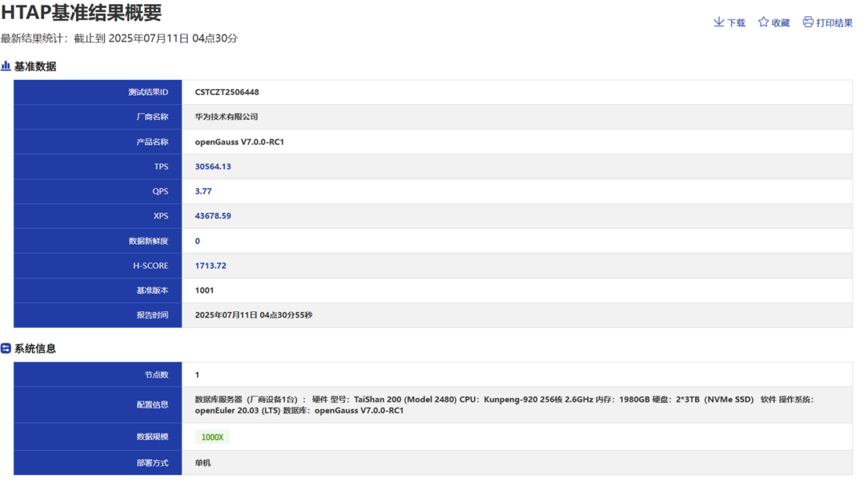Screen dimensions: 868x483
Task: Click the 数据新鲜度 value 0
Action: pyautogui.click(x=197, y=241)
